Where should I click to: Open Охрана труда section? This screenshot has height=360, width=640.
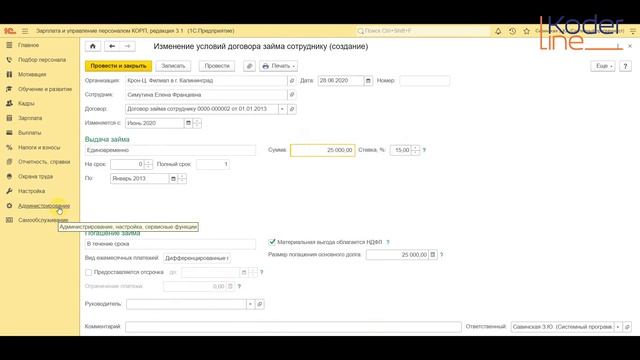click(35, 177)
